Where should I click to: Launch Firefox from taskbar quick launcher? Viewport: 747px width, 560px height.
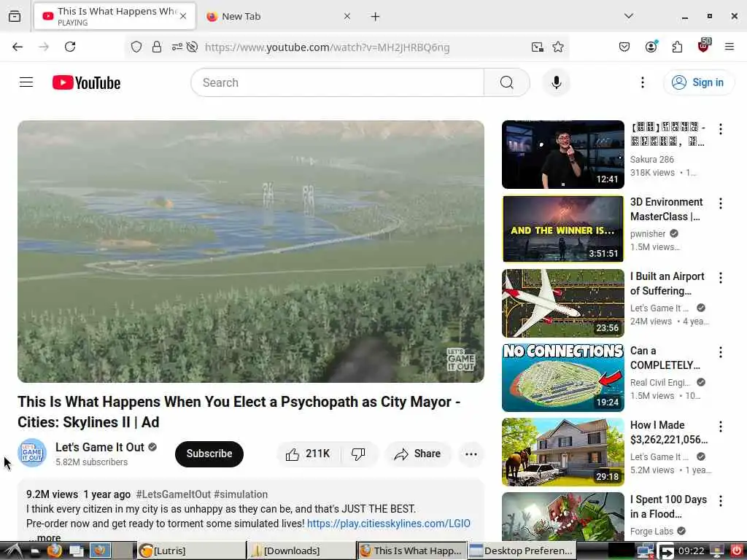click(54, 551)
